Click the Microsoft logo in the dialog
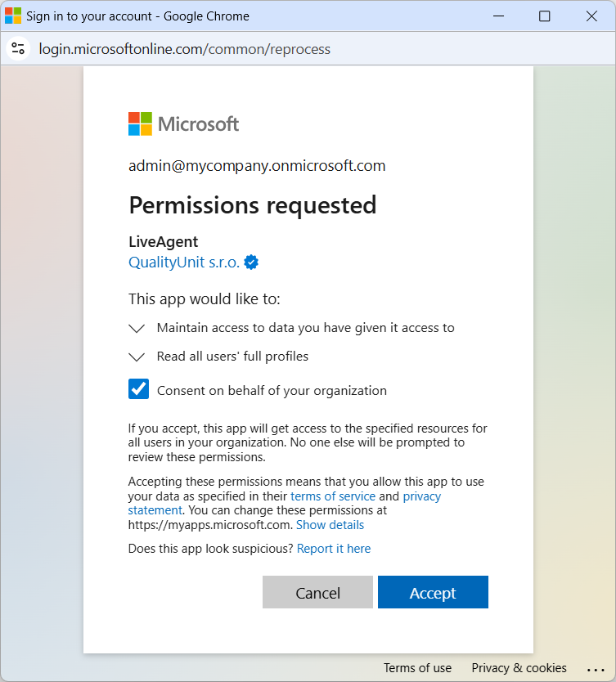 183,123
